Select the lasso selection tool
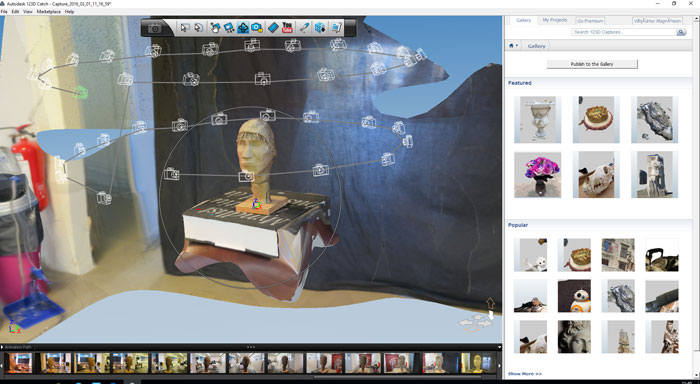Viewport: 700px width, 384px height. pyautogui.click(x=199, y=28)
